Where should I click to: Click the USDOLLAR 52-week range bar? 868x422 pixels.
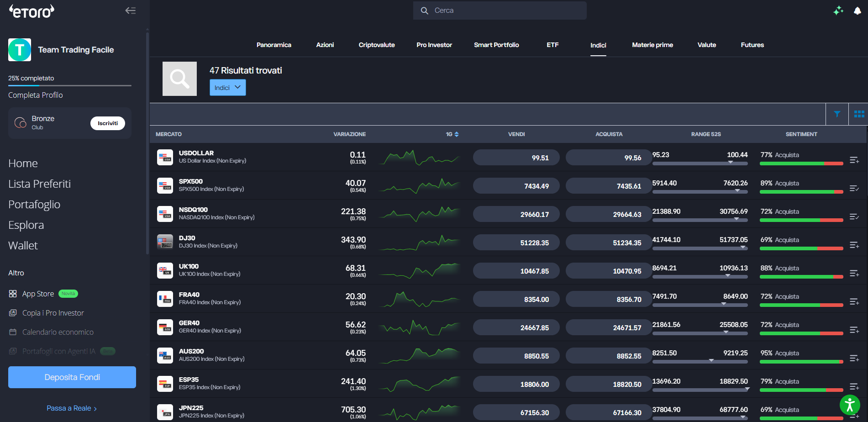[x=700, y=163]
